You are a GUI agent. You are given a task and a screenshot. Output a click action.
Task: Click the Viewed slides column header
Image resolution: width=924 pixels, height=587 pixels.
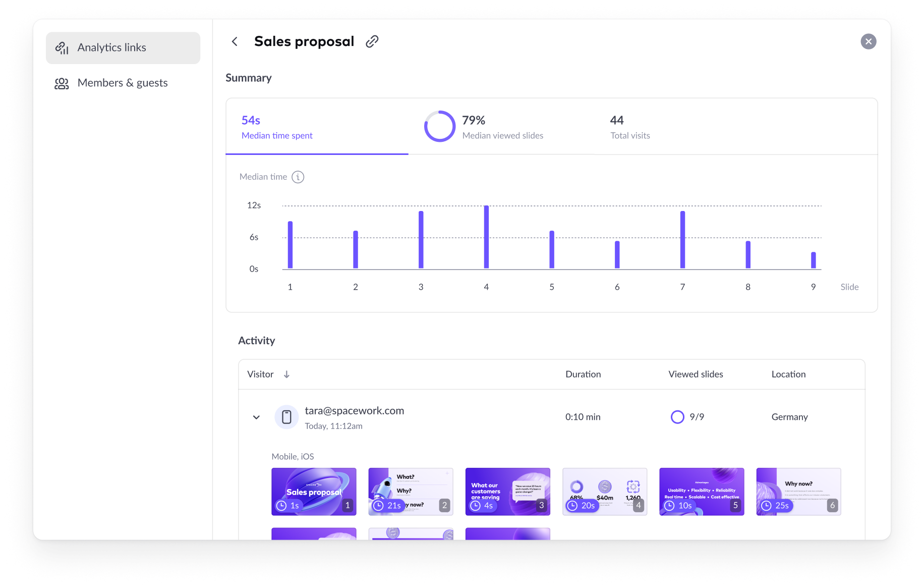click(696, 375)
